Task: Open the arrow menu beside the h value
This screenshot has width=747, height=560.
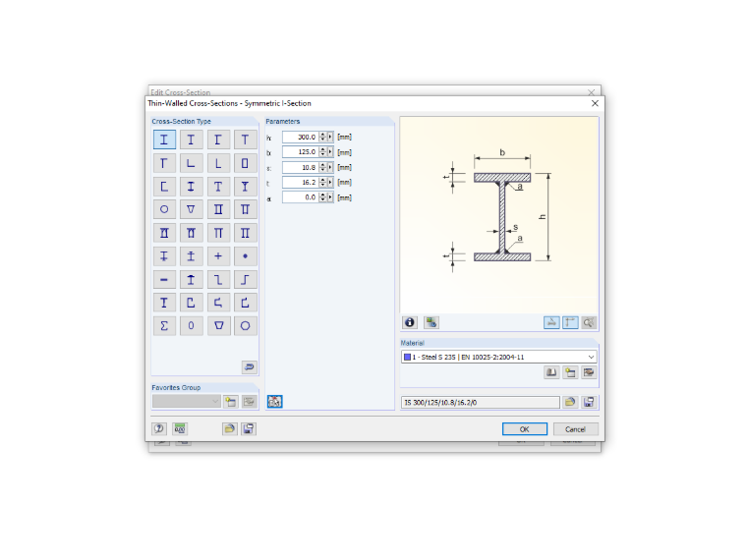Action: pyautogui.click(x=330, y=137)
